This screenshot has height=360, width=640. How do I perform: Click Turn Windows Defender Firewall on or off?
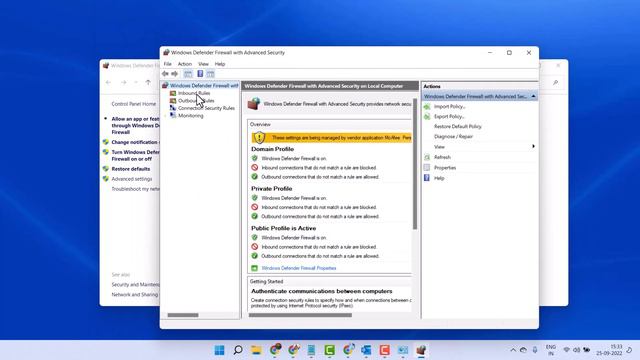pos(135,156)
